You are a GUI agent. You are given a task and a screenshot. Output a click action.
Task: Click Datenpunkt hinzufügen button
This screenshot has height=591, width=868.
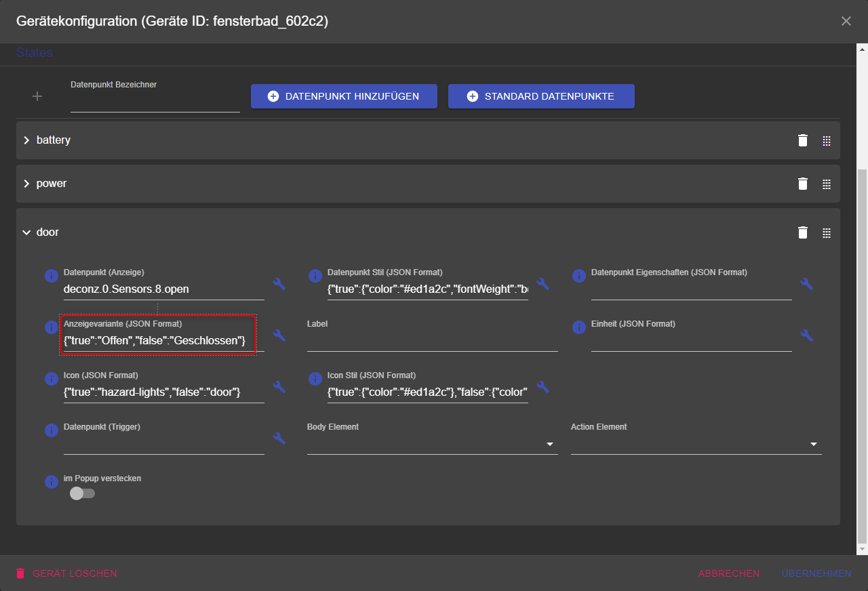click(x=344, y=96)
